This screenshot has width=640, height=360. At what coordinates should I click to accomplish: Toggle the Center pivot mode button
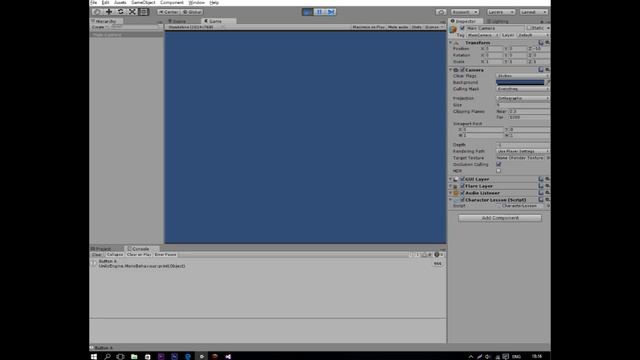[x=169, y=12]
